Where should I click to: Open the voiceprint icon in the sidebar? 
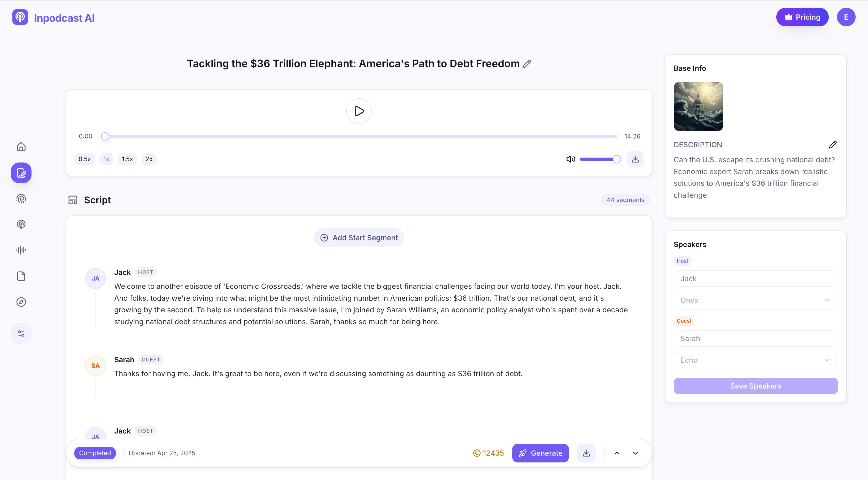pos(21,199)
